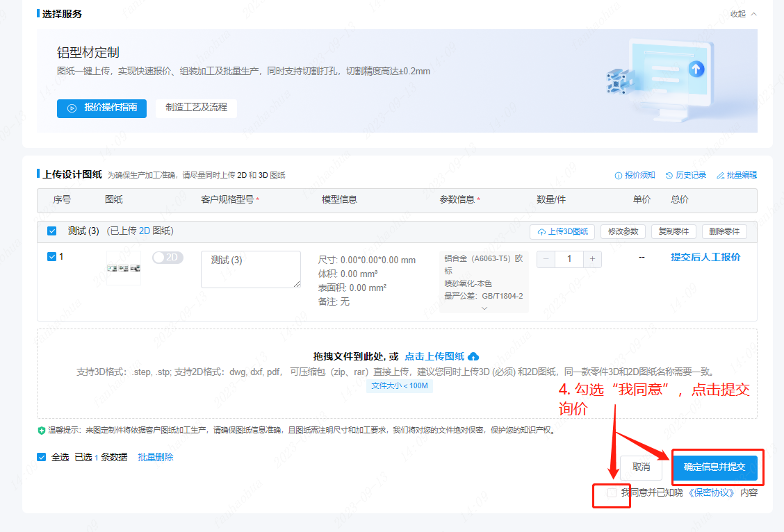
Task: Click the green shield 温馨提示 icon
Action: 42,431
